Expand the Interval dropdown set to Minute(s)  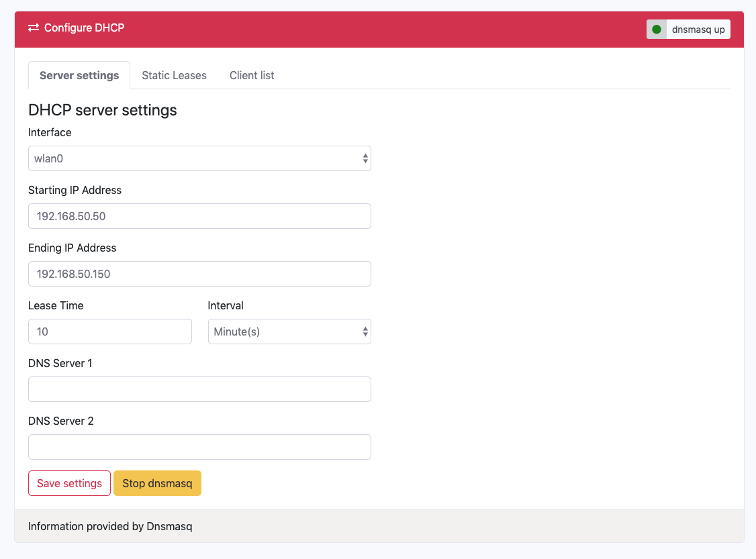289,332
